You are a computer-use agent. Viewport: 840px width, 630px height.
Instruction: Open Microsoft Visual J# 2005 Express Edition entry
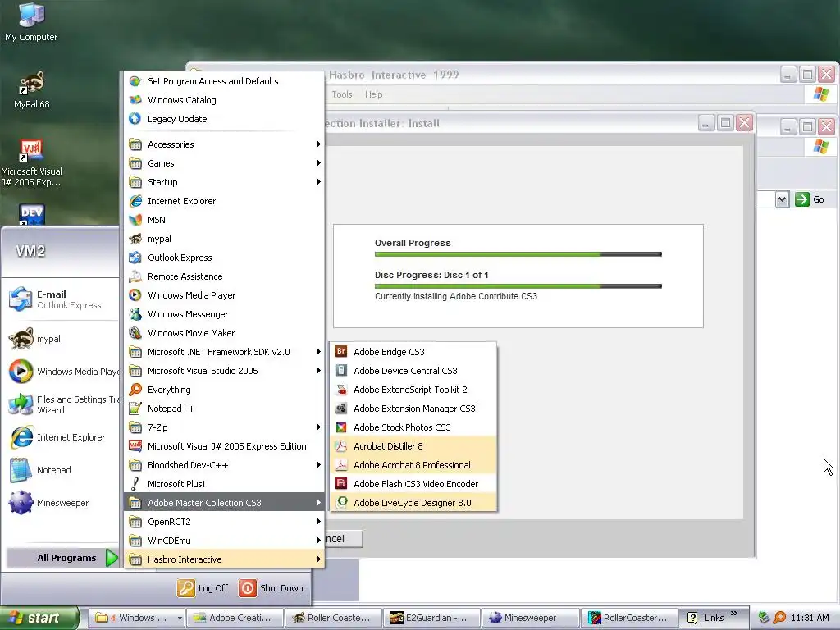pos(225,446)
